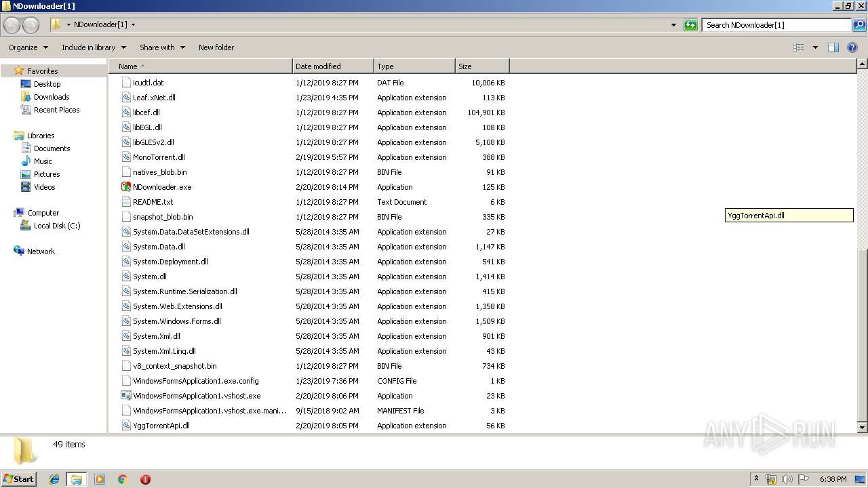Click the Back navigation arrow button
The height and width of the screenshot is (488, 868).
tap(12, 25)
